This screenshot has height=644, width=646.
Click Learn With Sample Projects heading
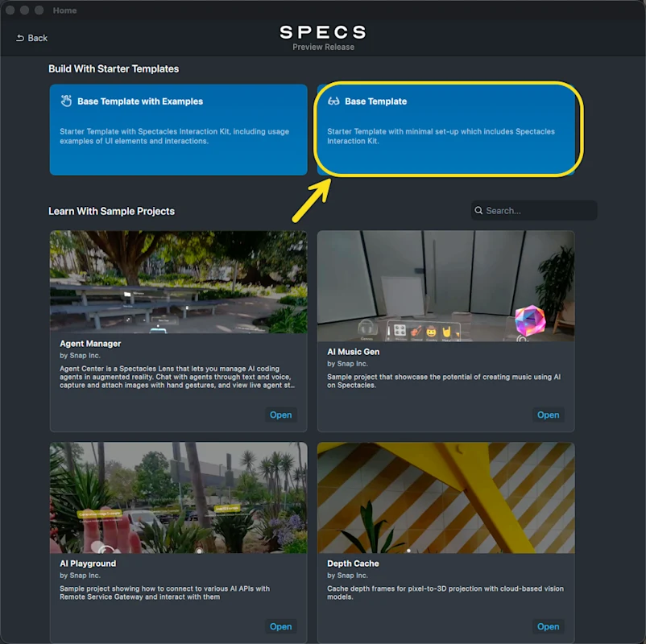(x=112, y=211)
